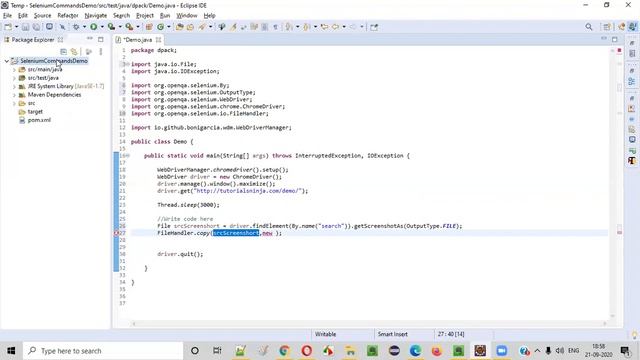The image size is (640, 360).
Task: Click the New Java Class green icon
Action: click(x=160, y=27)
